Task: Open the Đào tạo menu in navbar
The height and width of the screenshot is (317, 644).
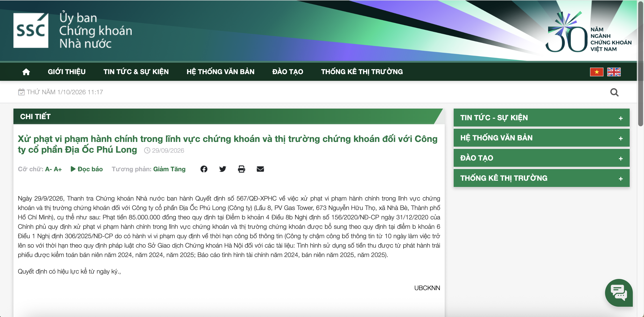Action: point(288,72)
